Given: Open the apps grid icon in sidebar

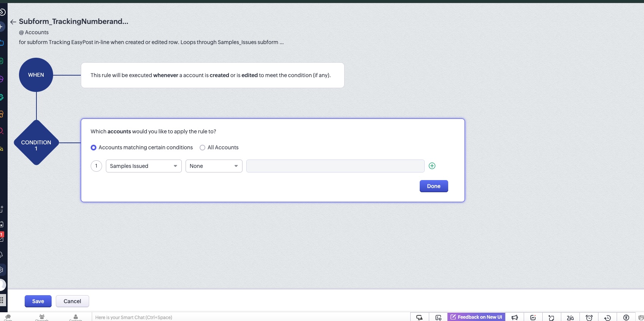Looking at the screenshot, I should (x=2, y=300).
